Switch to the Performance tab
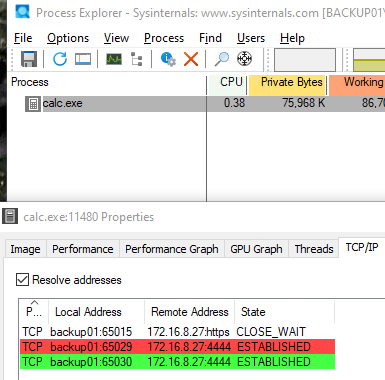 [83, 249]
